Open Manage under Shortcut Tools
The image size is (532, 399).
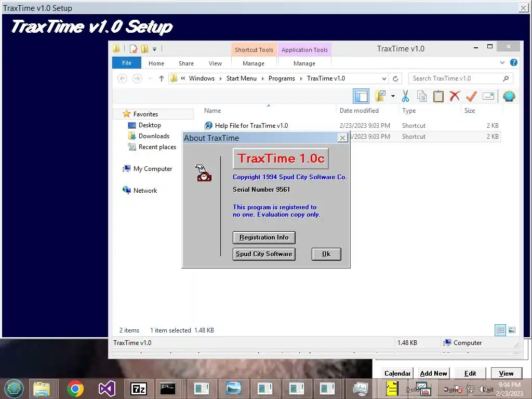point(254,63)
